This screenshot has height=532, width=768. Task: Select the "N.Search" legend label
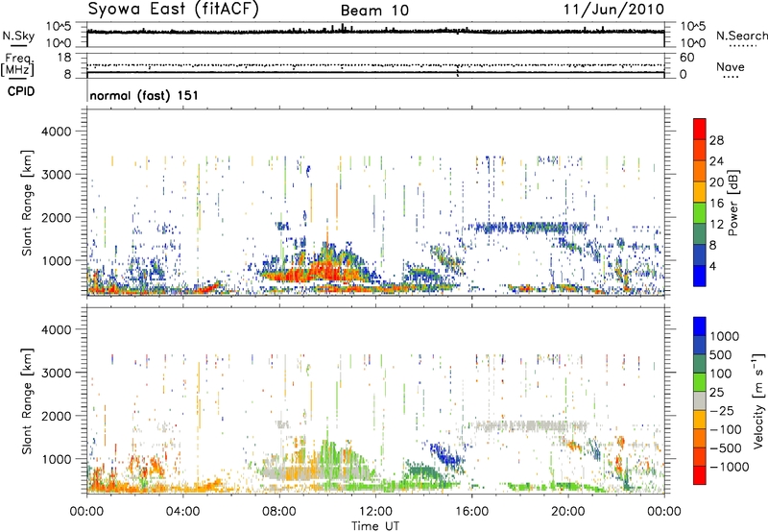pyautogui.click(x=741, y=36)
